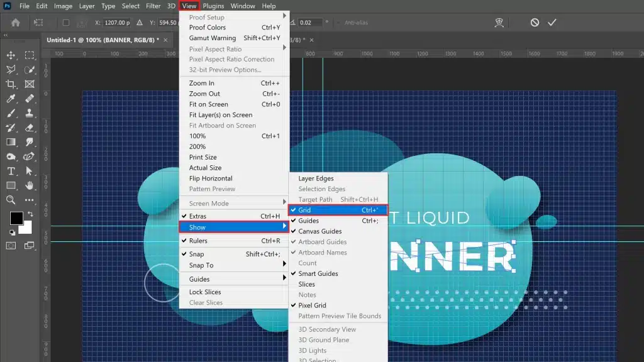Select the Clone Stamp tool
The image size is (644, 362).
(29, 113)
